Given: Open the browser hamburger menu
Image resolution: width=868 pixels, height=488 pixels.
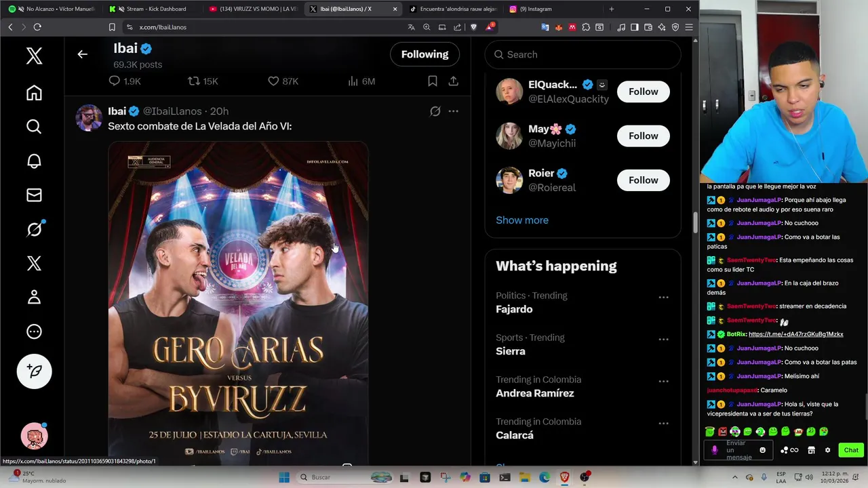Looking at the screenshot, I should tap(688, 27).
